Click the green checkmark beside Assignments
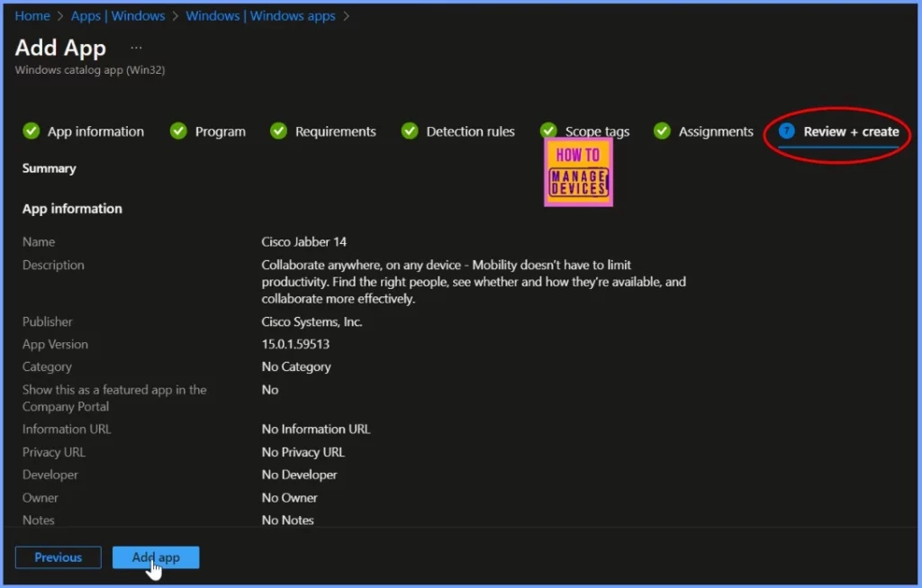922x588 pixels. pos(662,131)
